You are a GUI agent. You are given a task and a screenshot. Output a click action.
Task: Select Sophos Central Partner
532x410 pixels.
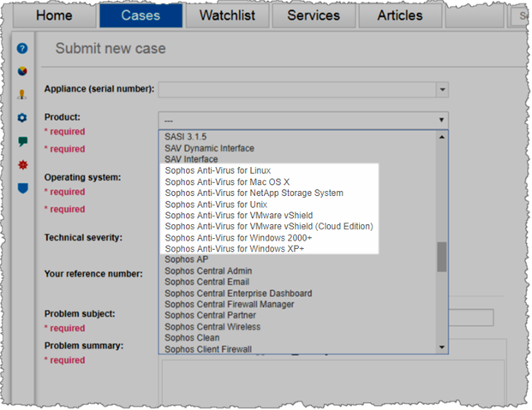pyautogui.click(x=211, y=315)
